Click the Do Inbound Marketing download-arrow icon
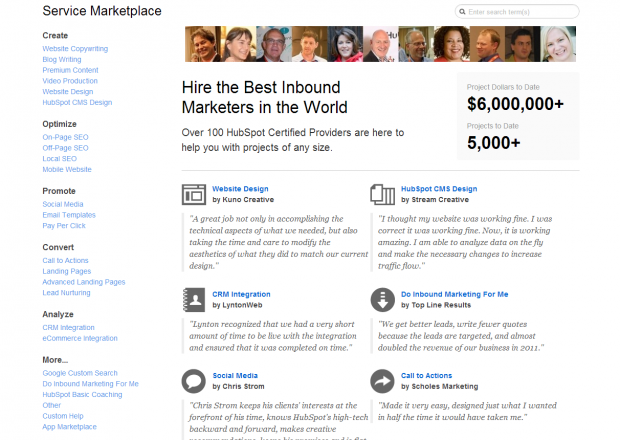Image resolution: width=620 pixels, height=440 pixels. pyautogui.click(x=382, y=300)
